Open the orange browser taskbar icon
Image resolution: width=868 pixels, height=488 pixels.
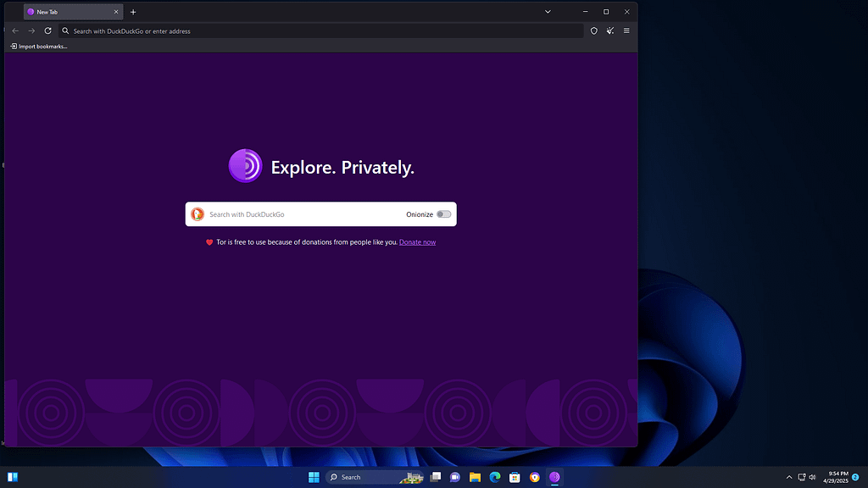click(535, 477)
